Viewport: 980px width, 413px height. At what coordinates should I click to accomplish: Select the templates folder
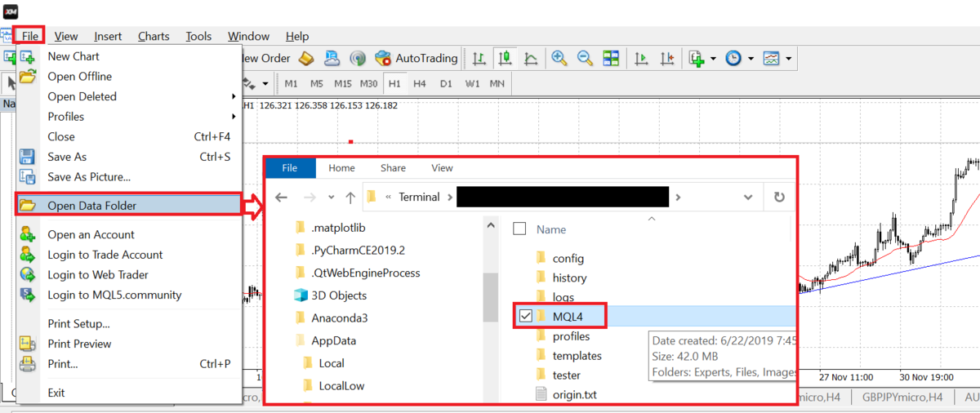pyautogui.click(x=577, y=356)
